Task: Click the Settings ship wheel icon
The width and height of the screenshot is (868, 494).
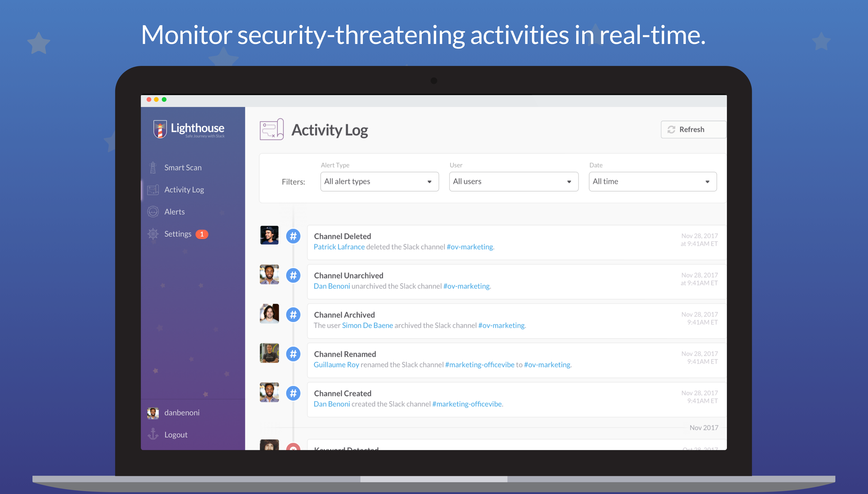Action: coord(153,234)
